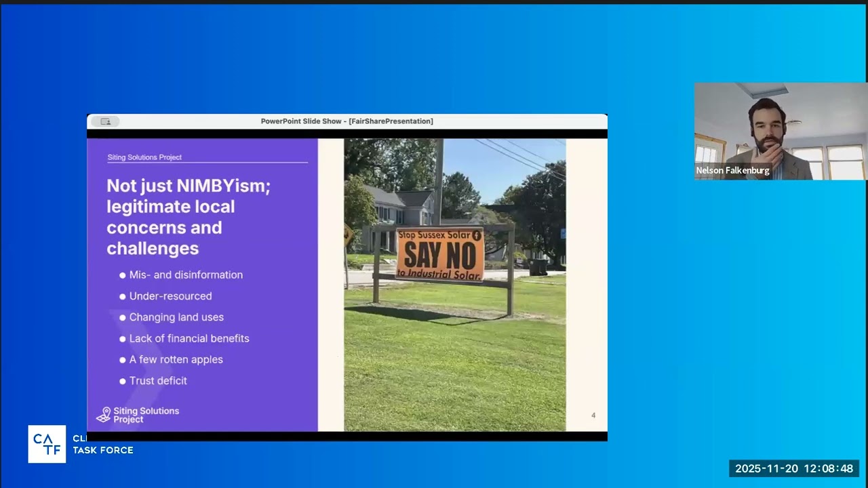Screen dimensions: 868x488
Task: Click the 'Siting Solutions Project' slide header
Action: tap(144, 157)
